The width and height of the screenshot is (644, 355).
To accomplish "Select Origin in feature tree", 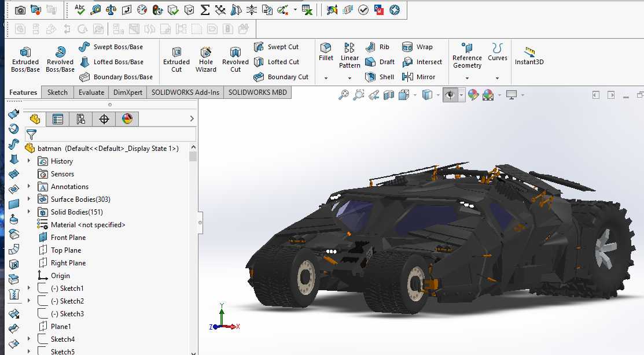I will coord(54,275).
